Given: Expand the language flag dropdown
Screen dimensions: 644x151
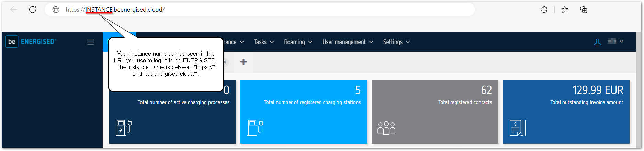Looking at the screenshot, I should [x=615, y=42].
